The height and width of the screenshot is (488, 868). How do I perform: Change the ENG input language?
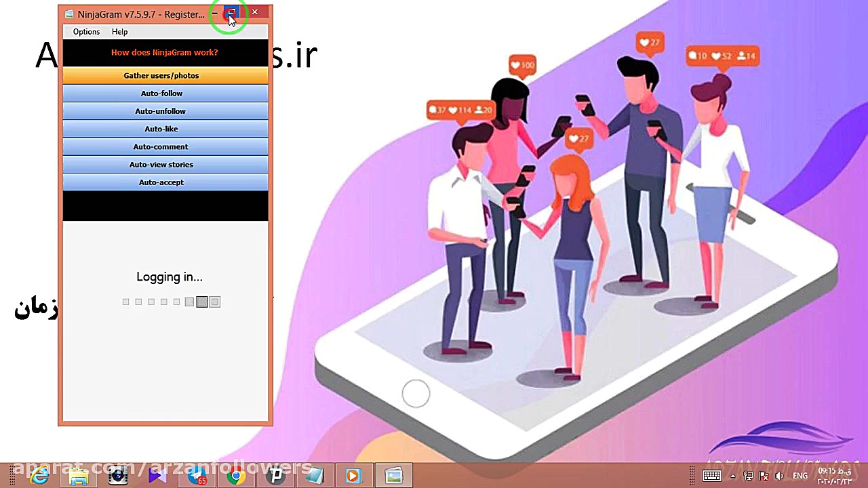point(800,476)
